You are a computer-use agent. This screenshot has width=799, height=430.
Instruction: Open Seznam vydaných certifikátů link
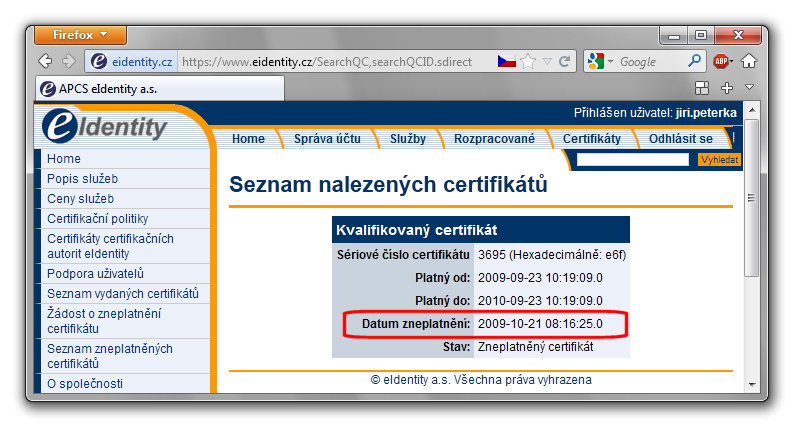(x=123, y=293)
